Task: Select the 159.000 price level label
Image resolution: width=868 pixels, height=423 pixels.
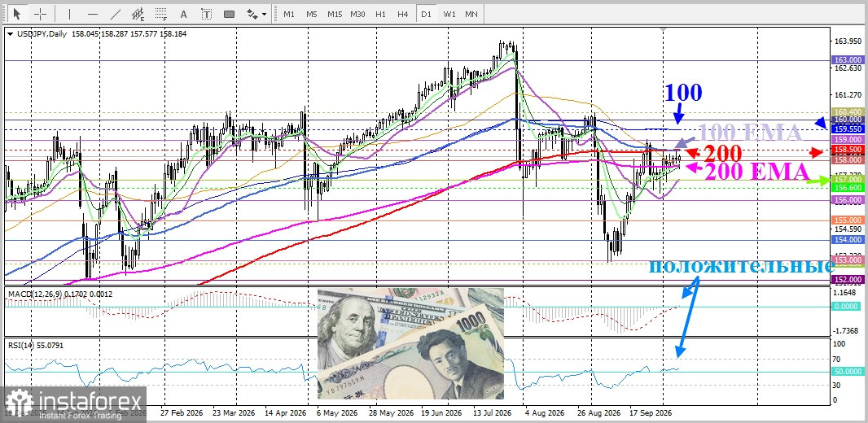Action: click(x=848, y=140)
